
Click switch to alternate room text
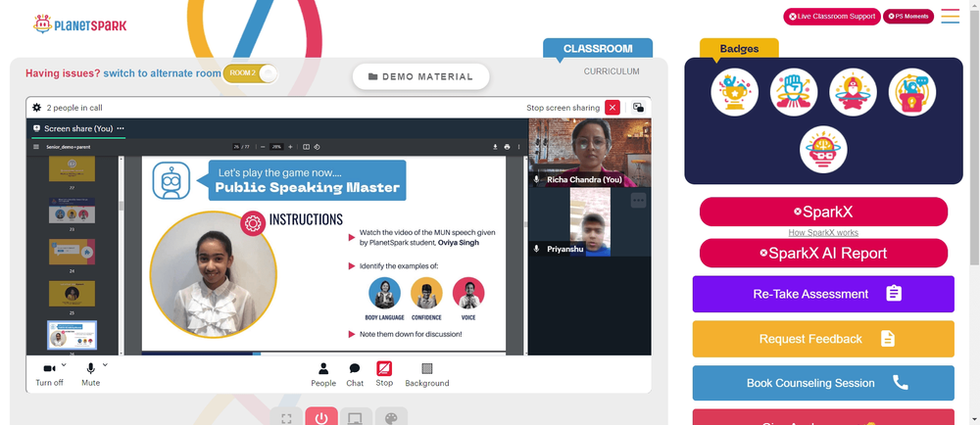click(x=162, y=73)
